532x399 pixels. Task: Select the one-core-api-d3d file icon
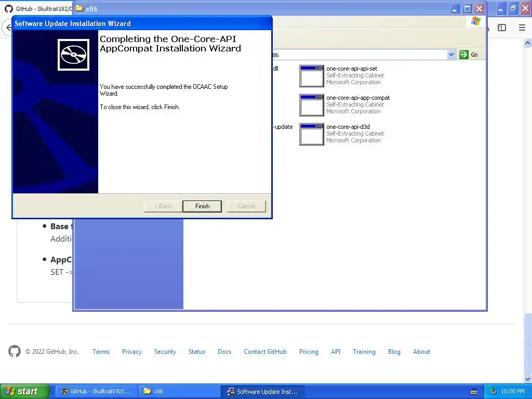[312, 134]
